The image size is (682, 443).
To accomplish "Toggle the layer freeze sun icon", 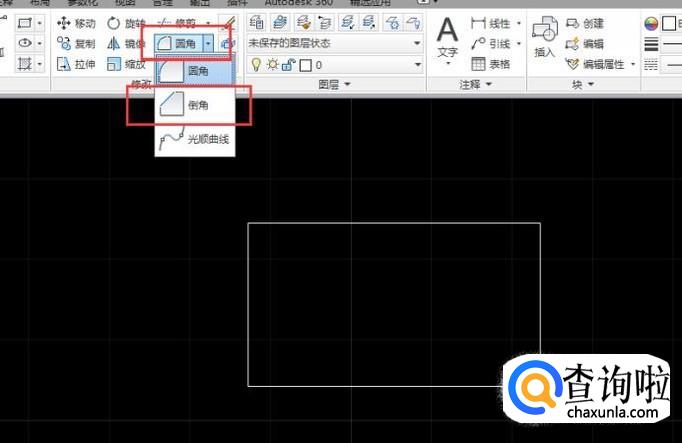I will click(x=271, y=65).
